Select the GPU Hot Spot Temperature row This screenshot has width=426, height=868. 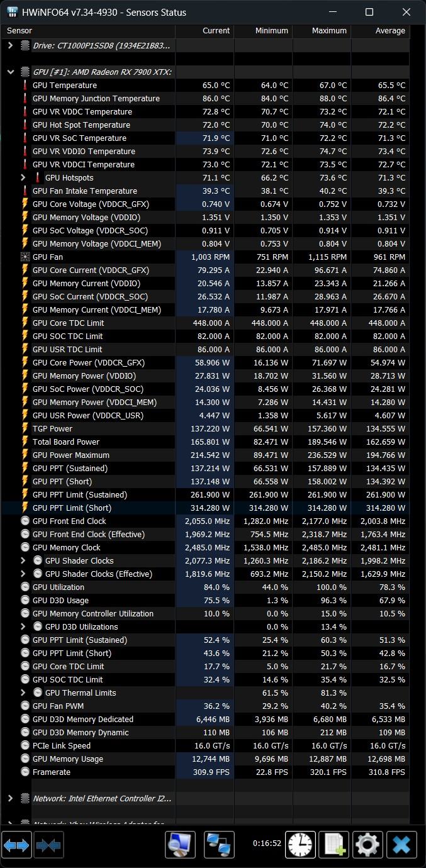click(x=206, y=125)
